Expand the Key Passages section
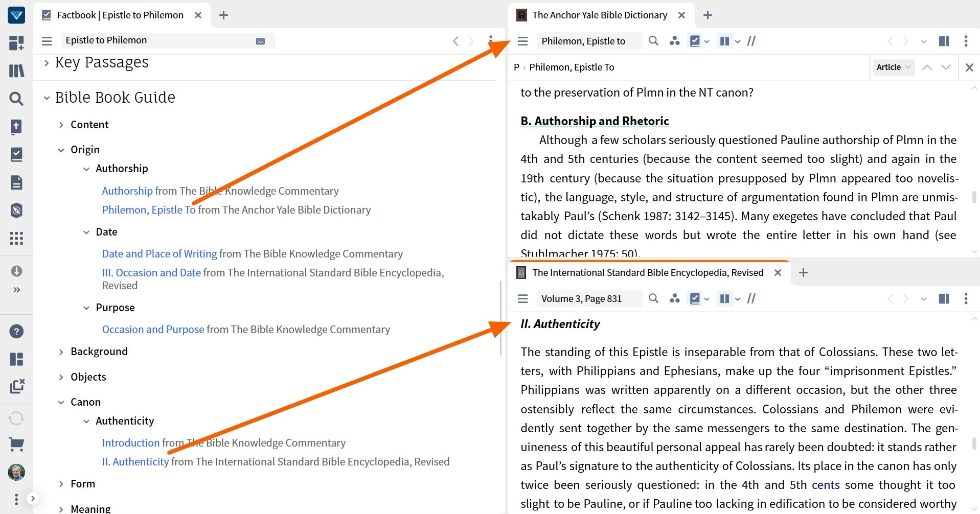Image resolution: width=980 pixels, height=514 pixels. pos(47,63)
